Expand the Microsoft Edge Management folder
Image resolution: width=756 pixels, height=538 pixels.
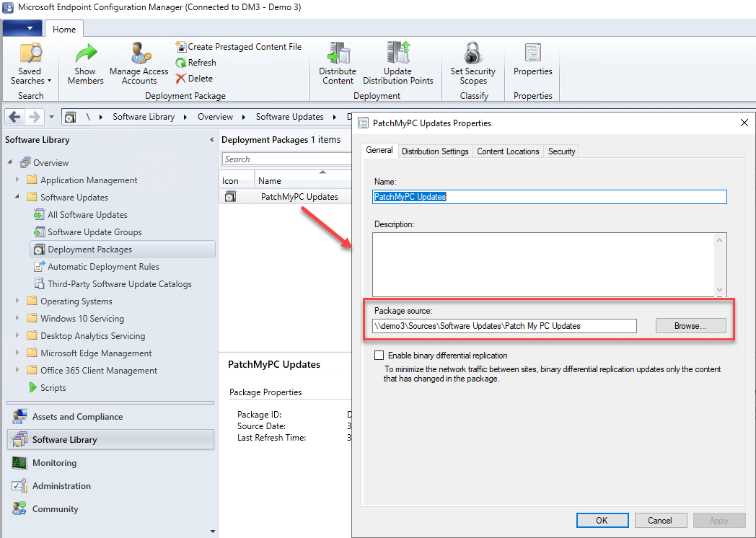(17, 353)
